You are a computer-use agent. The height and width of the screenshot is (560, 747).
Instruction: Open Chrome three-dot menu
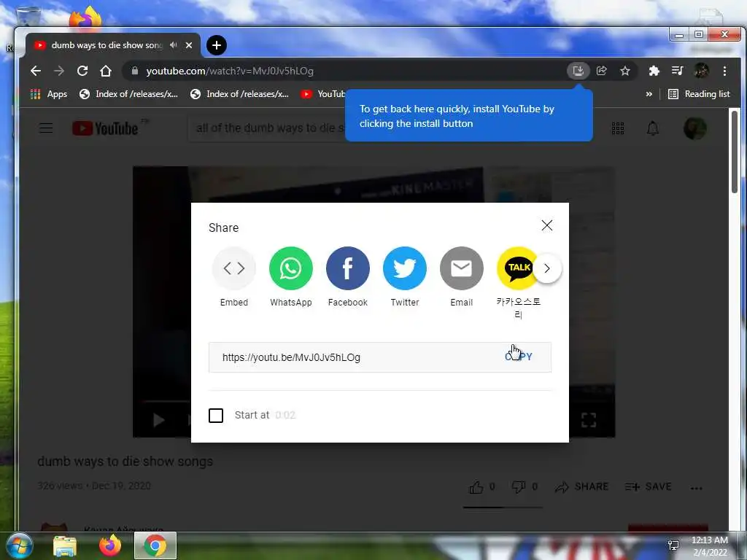(724, 71)
